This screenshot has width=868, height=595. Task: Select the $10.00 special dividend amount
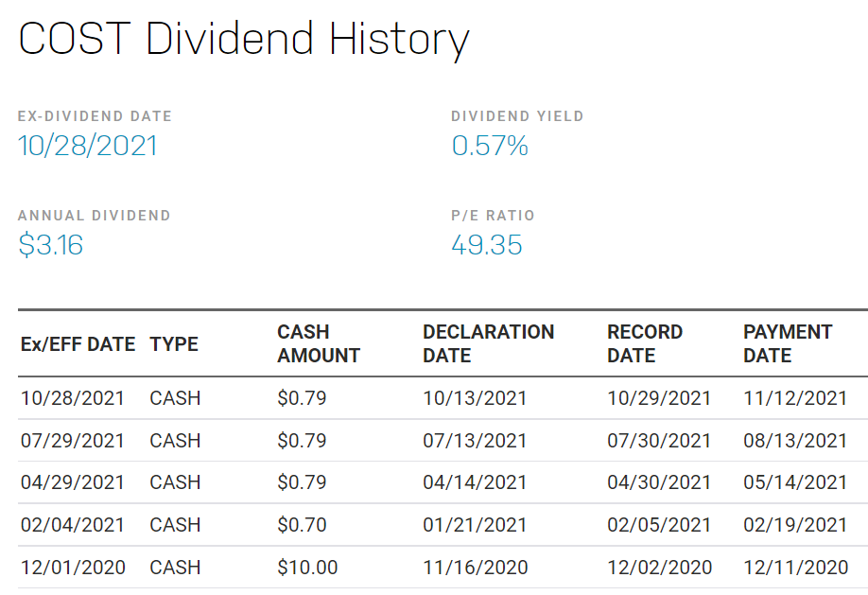point(308,568)
